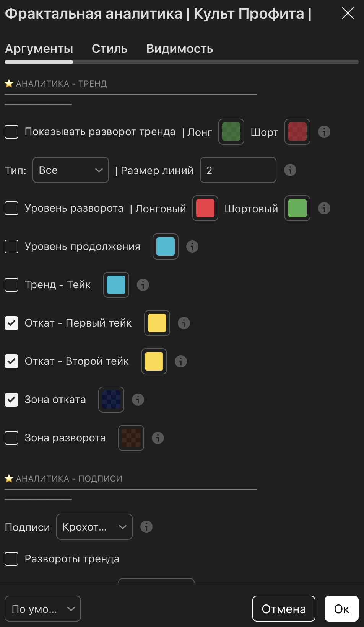The width and height of the screenshot is (364, 627).
Task: Tick the Развороты тренда checkbox
Action: click(11, 559)
